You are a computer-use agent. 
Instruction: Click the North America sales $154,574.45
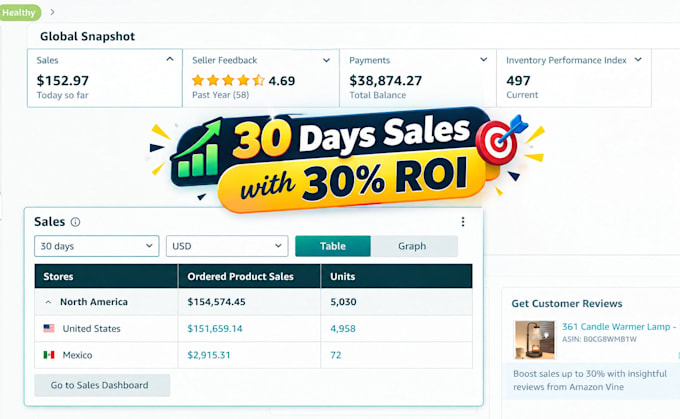(216, 302)
